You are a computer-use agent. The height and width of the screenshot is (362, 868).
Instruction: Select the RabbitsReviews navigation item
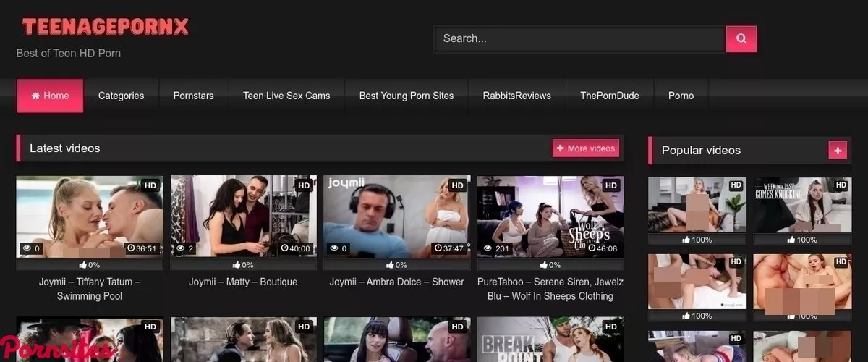(516, 96)
